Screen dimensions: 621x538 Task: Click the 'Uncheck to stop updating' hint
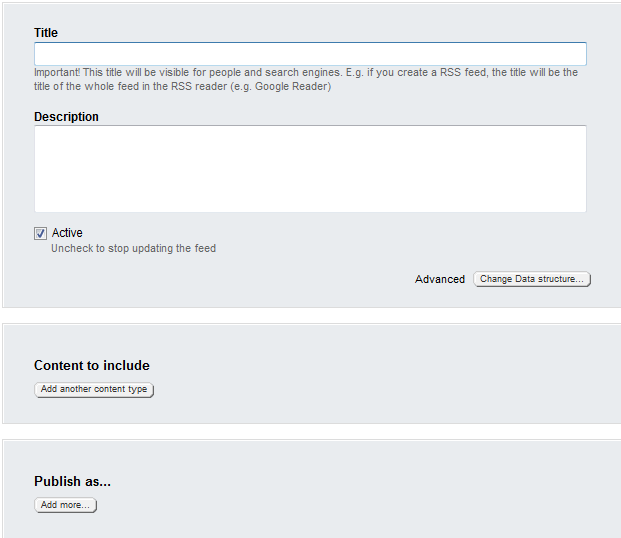tap(133, 249)
